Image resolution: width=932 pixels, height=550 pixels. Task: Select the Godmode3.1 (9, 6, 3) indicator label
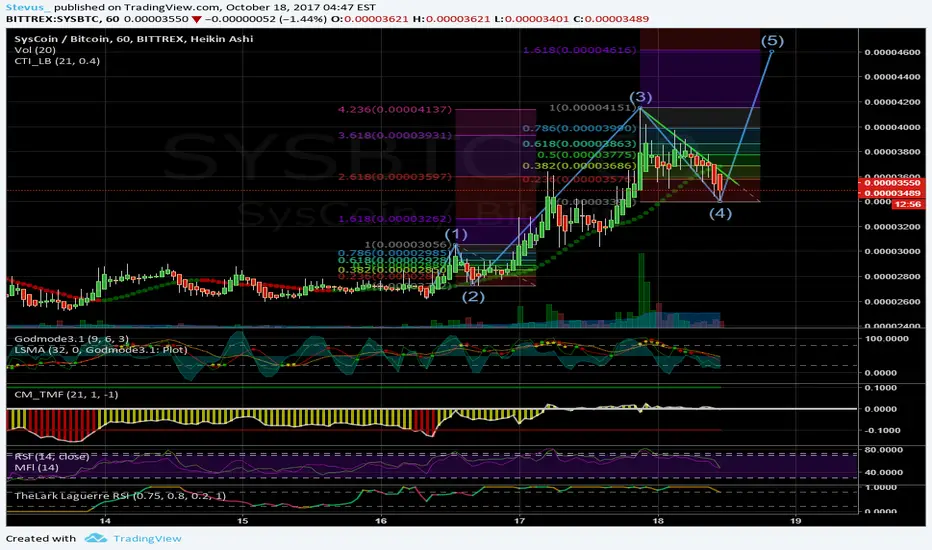(71, 339)
